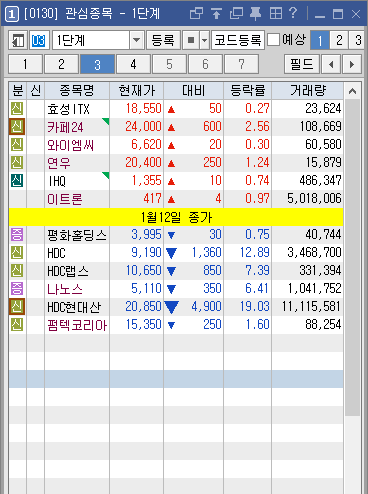
Task: Select the stock 나노스
Action: pos(65,289)
